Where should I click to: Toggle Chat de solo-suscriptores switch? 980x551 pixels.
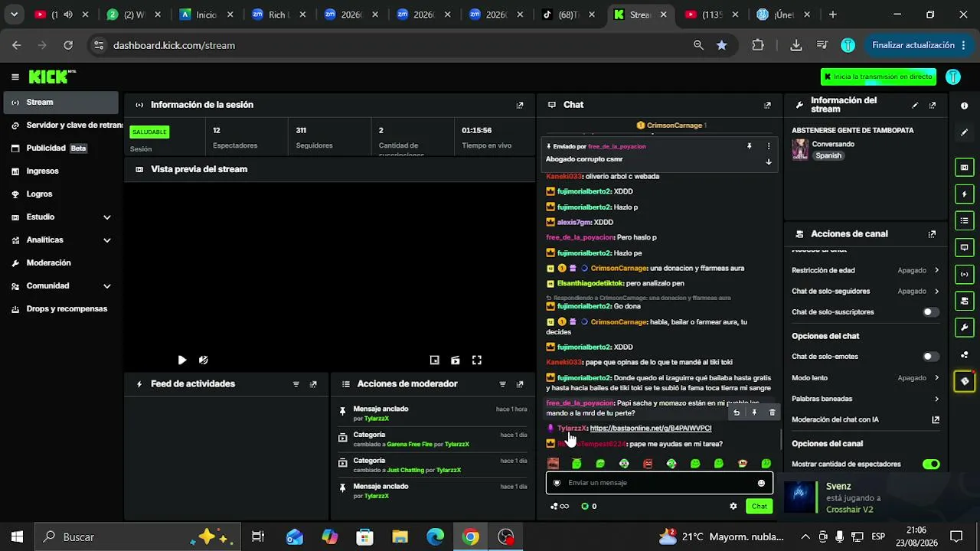pos(930,312)
